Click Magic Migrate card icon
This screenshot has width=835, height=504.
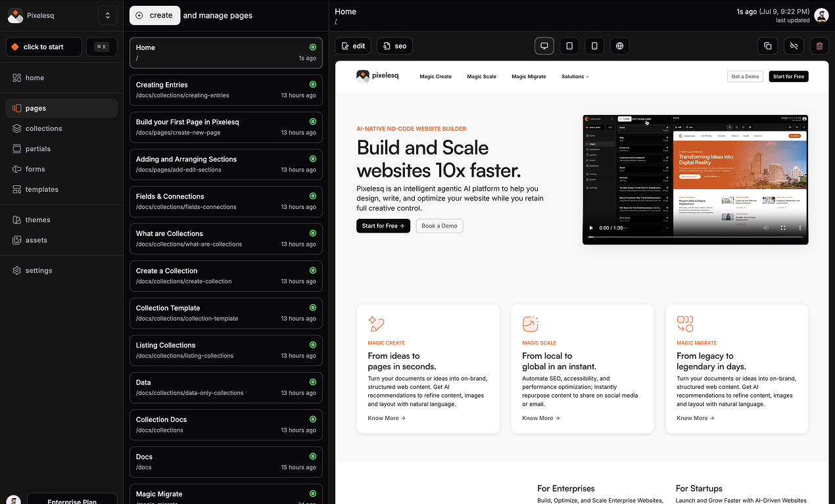coord(685,323)
